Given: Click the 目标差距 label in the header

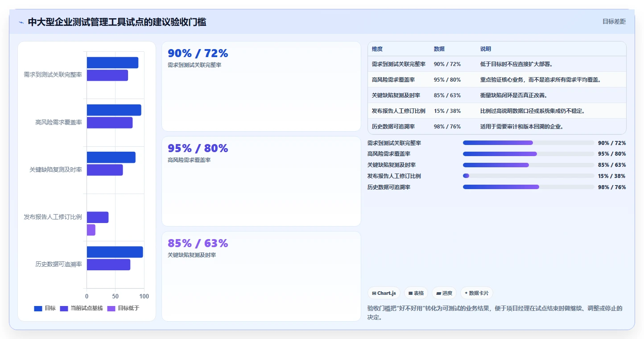Looking at the screenshot, I should point(614,21).
